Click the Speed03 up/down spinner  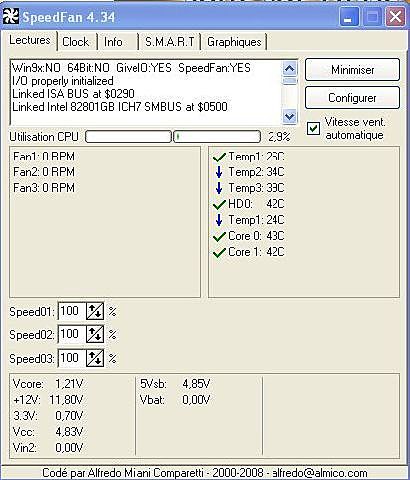(x=95, y=358)
